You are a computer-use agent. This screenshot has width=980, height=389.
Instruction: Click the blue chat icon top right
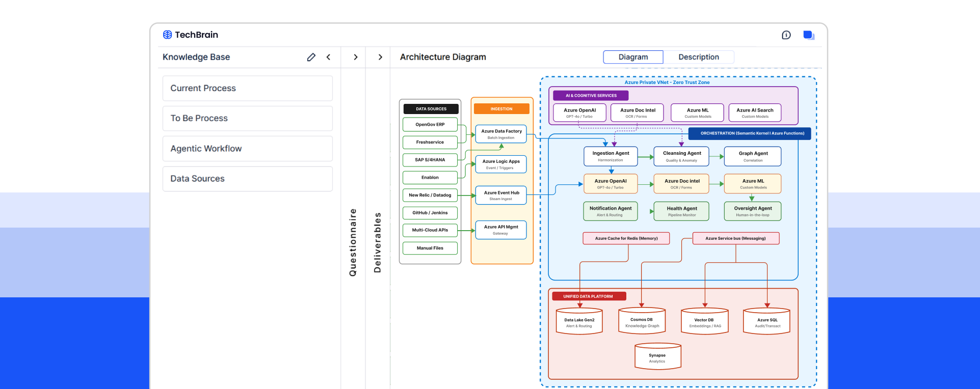tap(808, 35)
